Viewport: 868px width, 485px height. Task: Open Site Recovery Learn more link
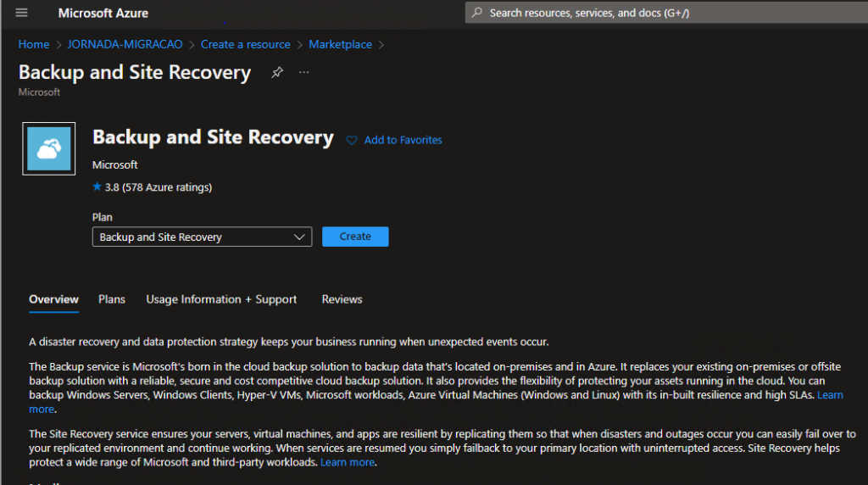pos(348,462)
